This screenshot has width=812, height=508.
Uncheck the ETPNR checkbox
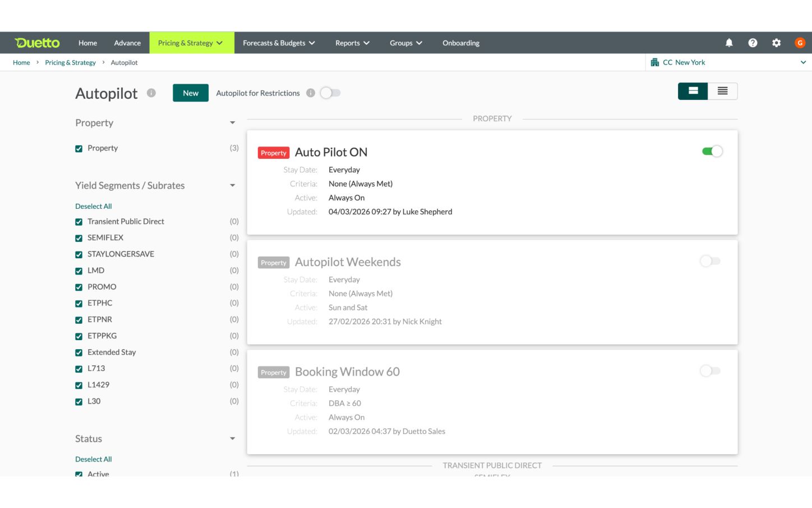click(79, 320)
